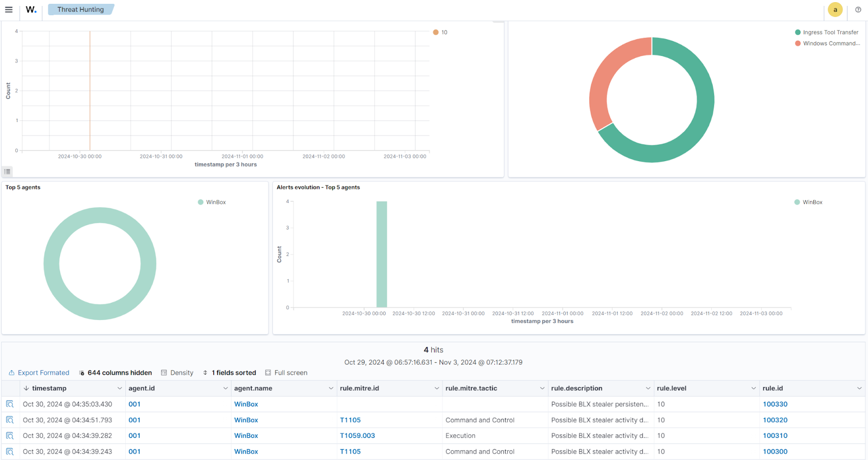868x460 pixels.
Task: Click the Export Formatted button
Action: 39,373
